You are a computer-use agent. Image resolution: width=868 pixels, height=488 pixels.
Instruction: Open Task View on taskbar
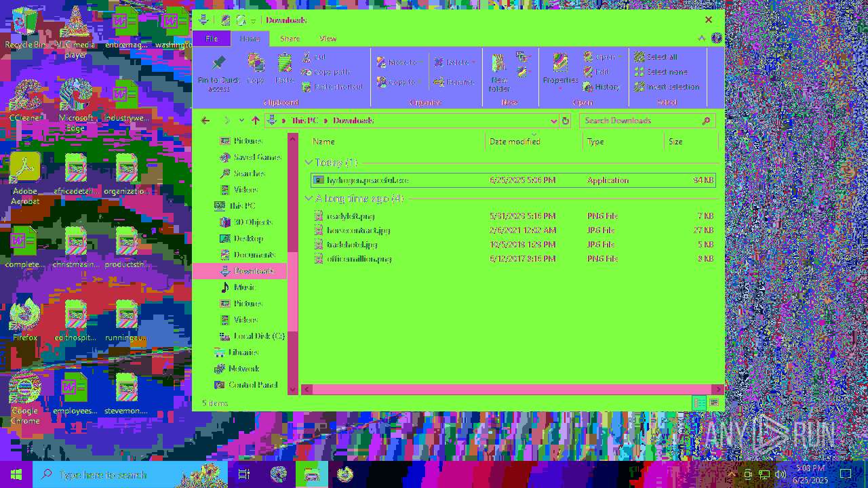(244, 474)
